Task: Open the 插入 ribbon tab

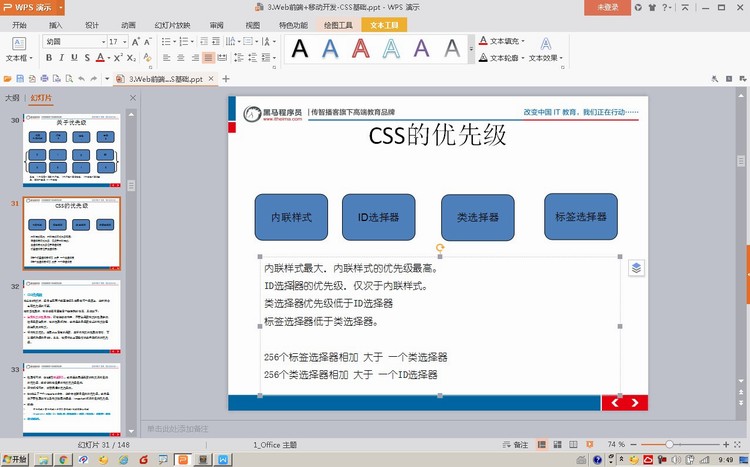Action: [56, 25]
